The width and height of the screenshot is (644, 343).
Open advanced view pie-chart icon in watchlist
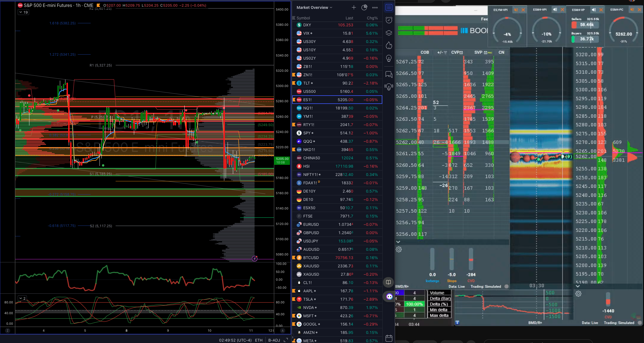point(364,7)
